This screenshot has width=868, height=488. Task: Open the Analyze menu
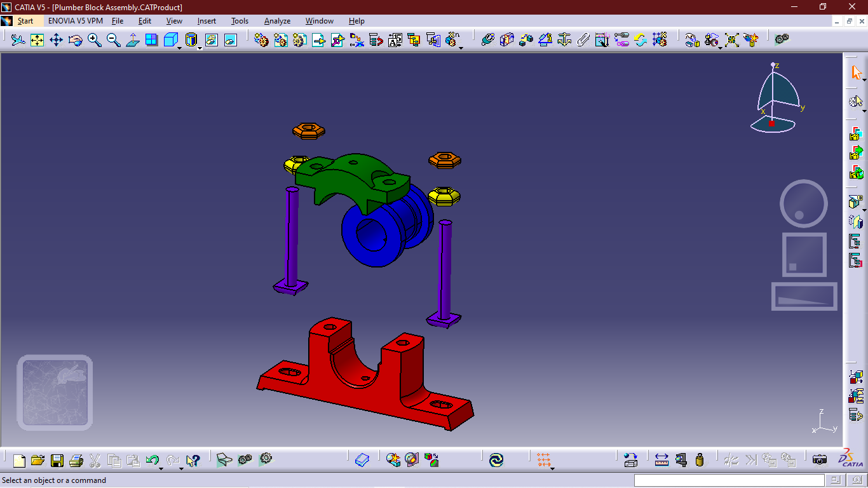(277, 21)
